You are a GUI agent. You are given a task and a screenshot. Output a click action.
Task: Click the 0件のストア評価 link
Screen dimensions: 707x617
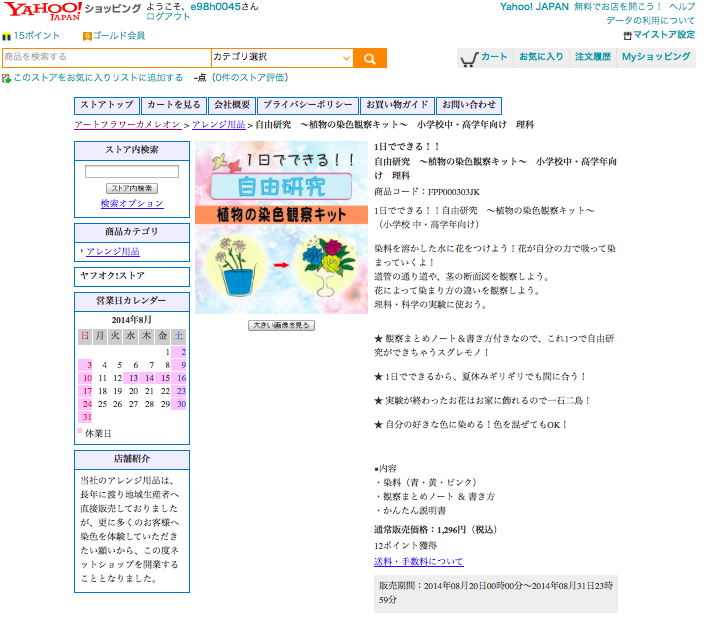pos(249,78)
